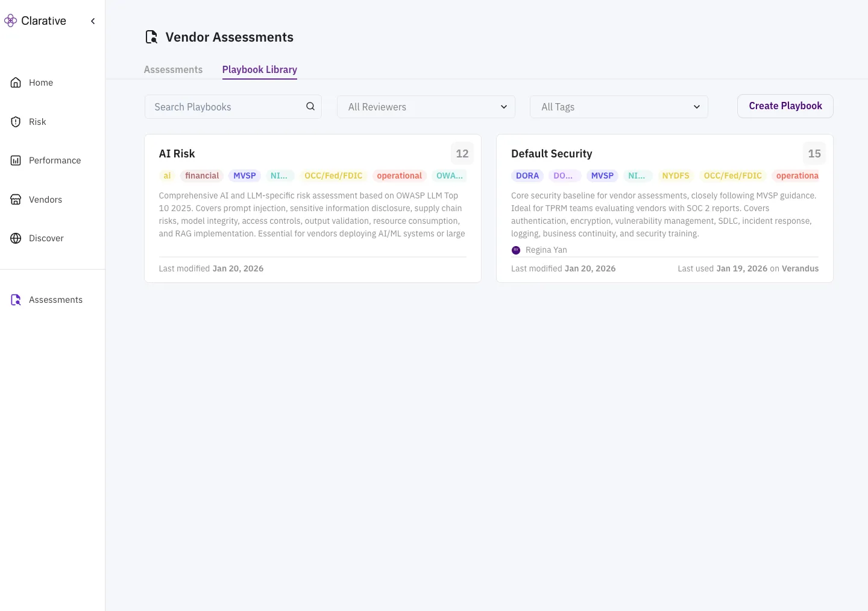Click inside the Search Playbooks field
Screen dimensions: 868x611
(223, 107)
